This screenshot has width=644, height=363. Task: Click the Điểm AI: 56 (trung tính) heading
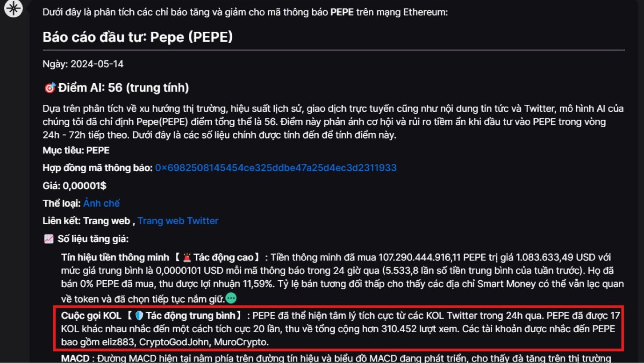click(123, 87)
